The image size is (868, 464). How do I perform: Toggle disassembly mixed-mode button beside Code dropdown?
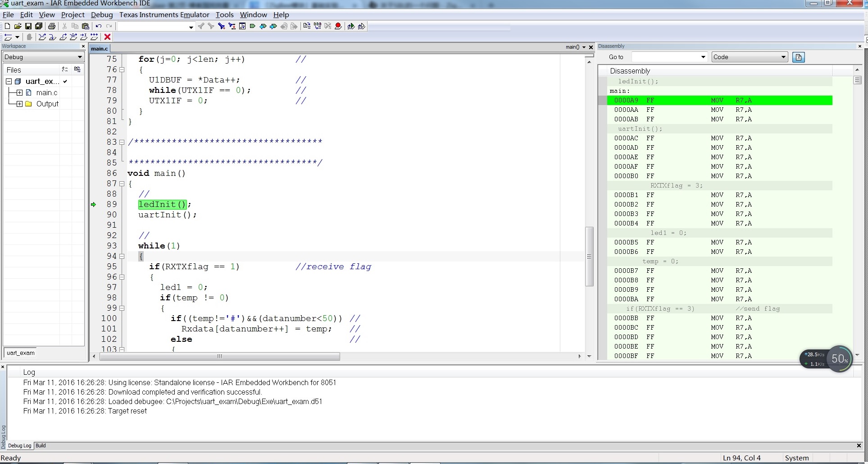point(798,57)
